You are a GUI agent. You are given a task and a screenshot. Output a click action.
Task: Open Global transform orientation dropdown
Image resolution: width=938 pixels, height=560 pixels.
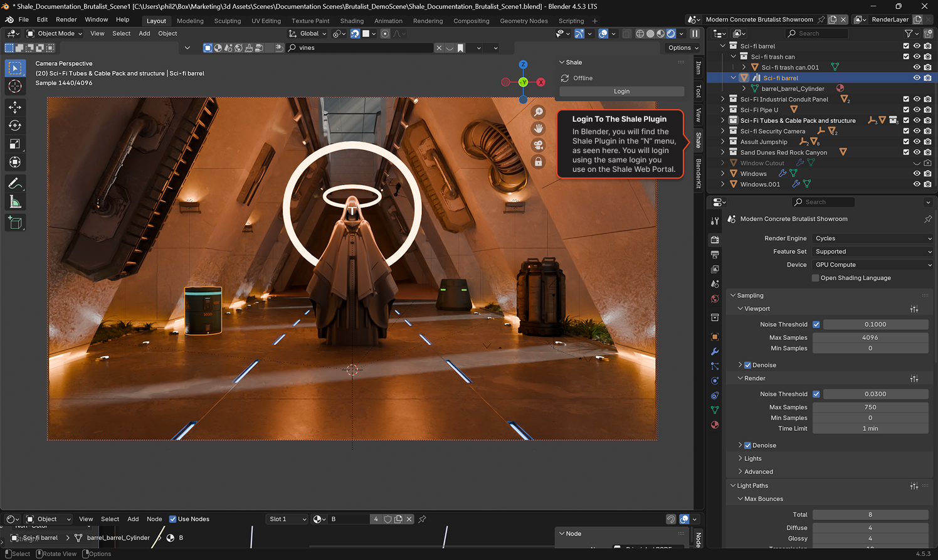coord(307,34)
